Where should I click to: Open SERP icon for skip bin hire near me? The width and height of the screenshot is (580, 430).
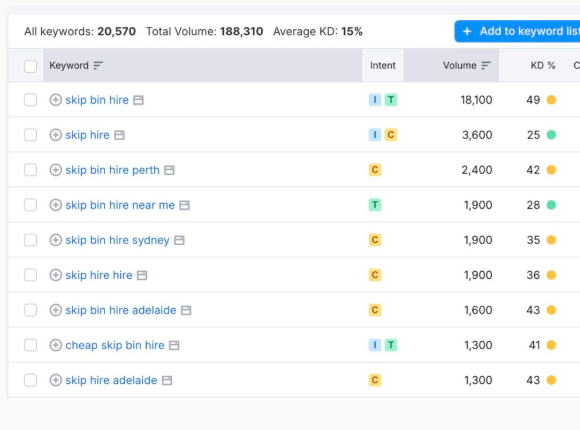pos(184,205)
